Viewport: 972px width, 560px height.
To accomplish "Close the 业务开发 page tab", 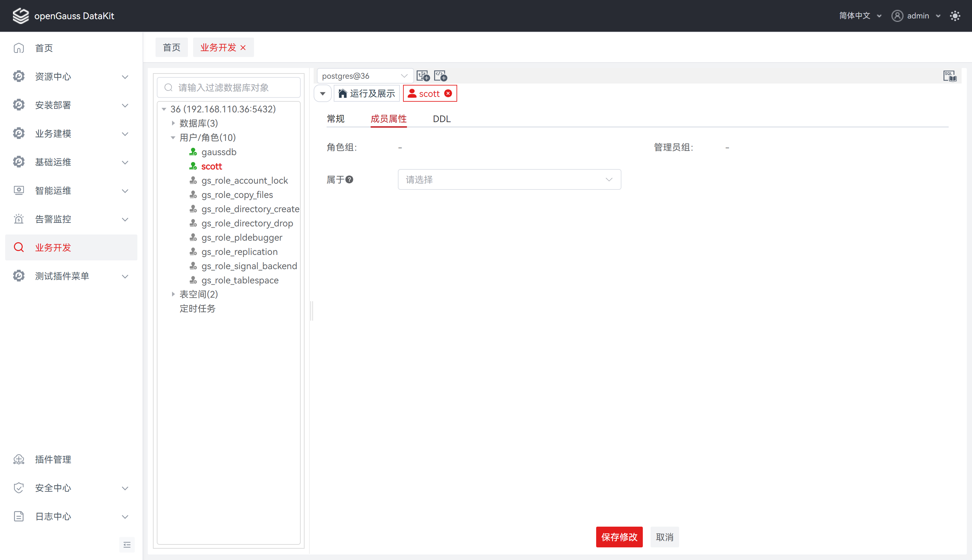I will (243, 48).
